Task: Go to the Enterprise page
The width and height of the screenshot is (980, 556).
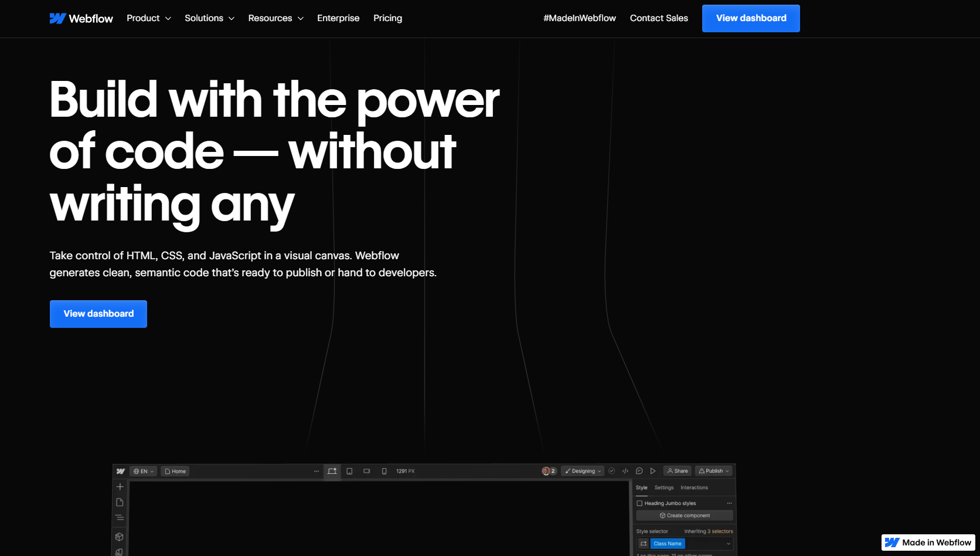Action: 338,18
